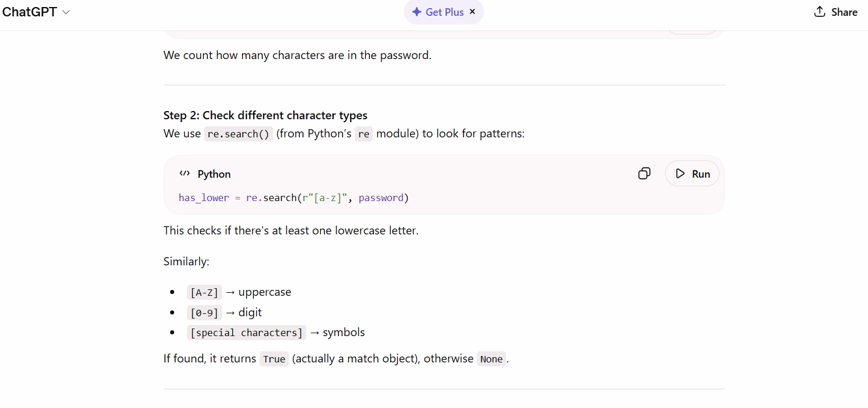Click the inline code 're' module name

click(x=364, y=134)
